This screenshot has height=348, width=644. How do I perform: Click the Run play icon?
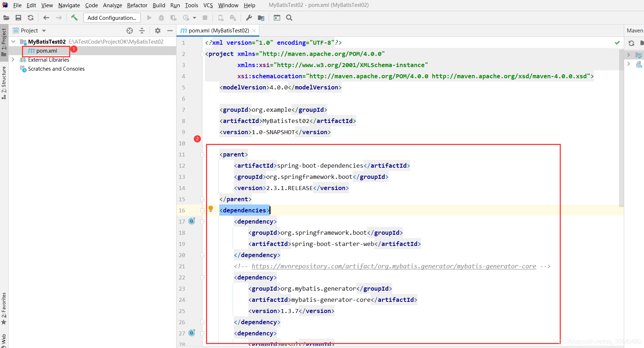click(x=149, y=18)
